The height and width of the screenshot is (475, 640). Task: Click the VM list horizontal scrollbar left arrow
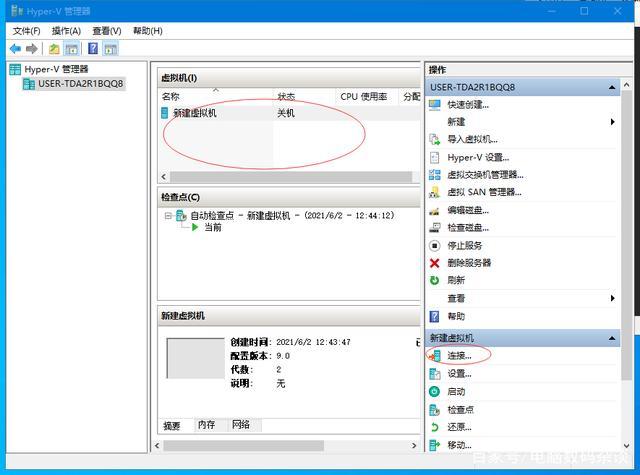(x=164, y=177)
